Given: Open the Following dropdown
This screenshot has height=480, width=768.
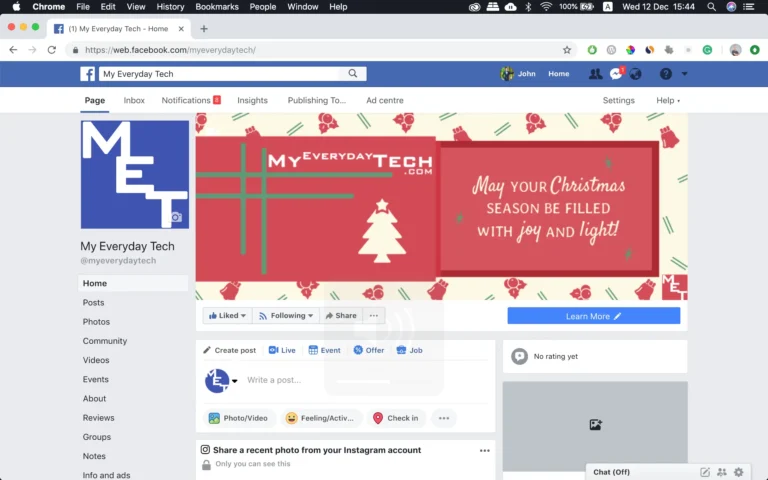Looking at the screenshot, I should coord(286,316).
